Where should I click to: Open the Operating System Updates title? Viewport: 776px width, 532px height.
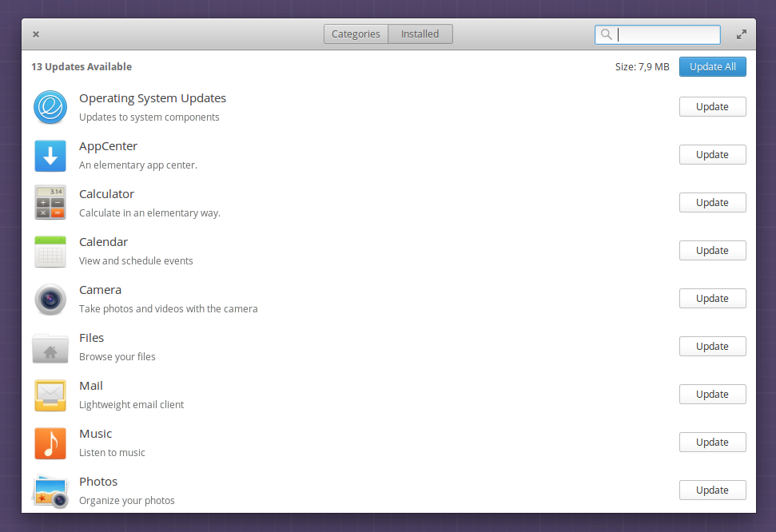coord(153,98)
